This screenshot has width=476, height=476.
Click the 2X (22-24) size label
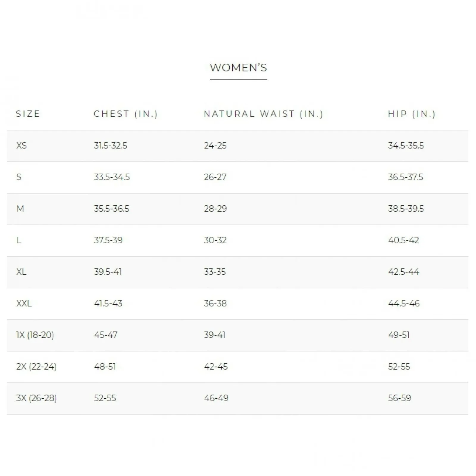click(36, 367)
